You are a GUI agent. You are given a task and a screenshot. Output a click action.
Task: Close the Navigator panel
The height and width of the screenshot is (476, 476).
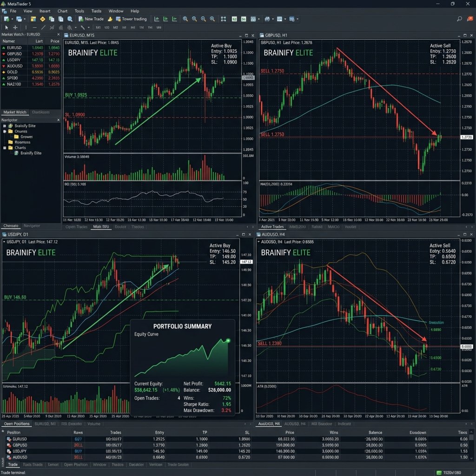click(58, 120)
